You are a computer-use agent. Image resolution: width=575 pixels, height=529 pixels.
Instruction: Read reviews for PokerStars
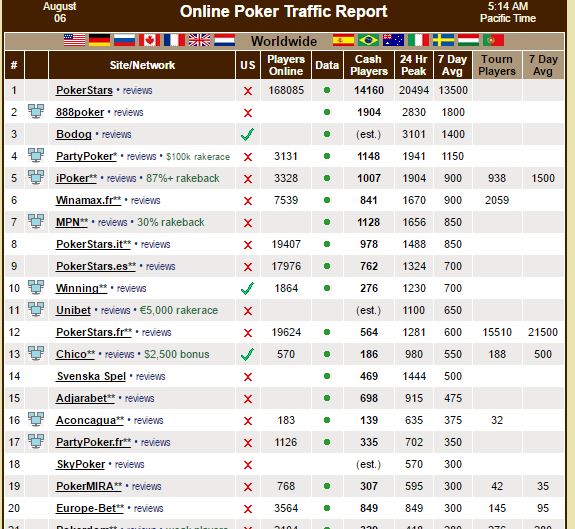pyautogui.click(x=138, y=91)
